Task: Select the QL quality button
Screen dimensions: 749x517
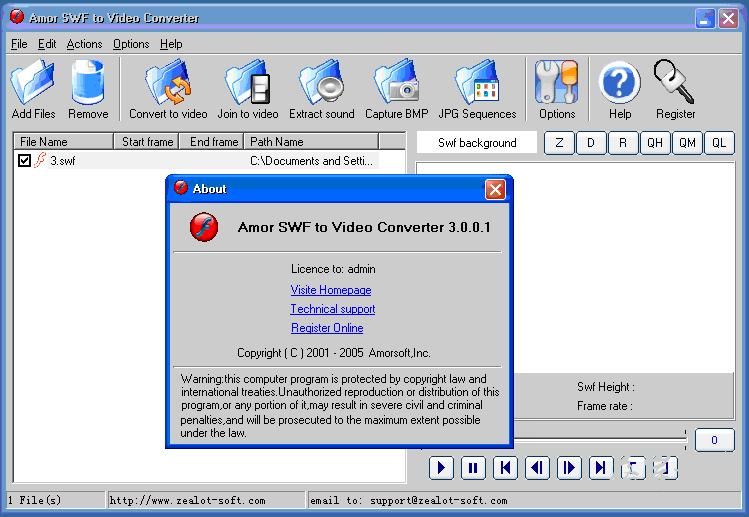Action: point(719,143)
